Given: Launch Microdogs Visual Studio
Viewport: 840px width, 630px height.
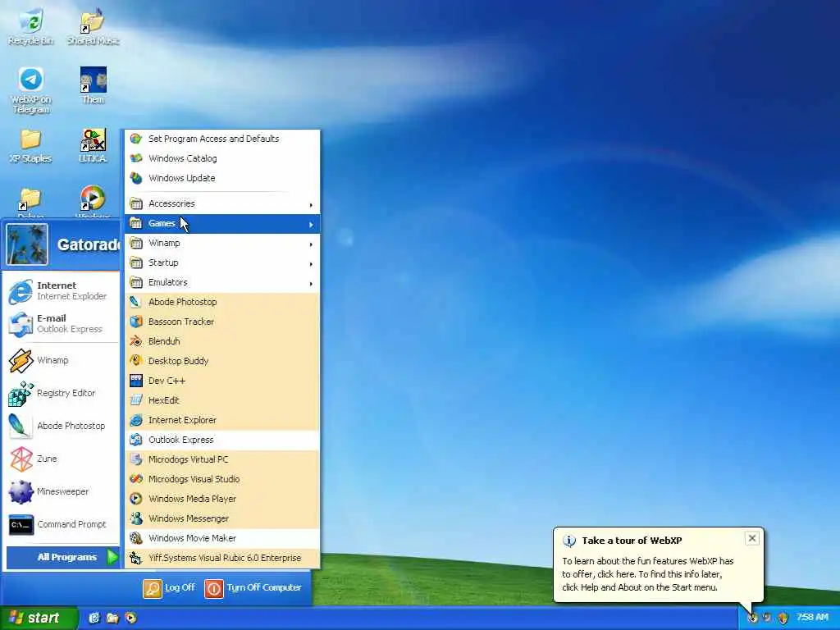Looking at the screenshot, I should (222, 479).
